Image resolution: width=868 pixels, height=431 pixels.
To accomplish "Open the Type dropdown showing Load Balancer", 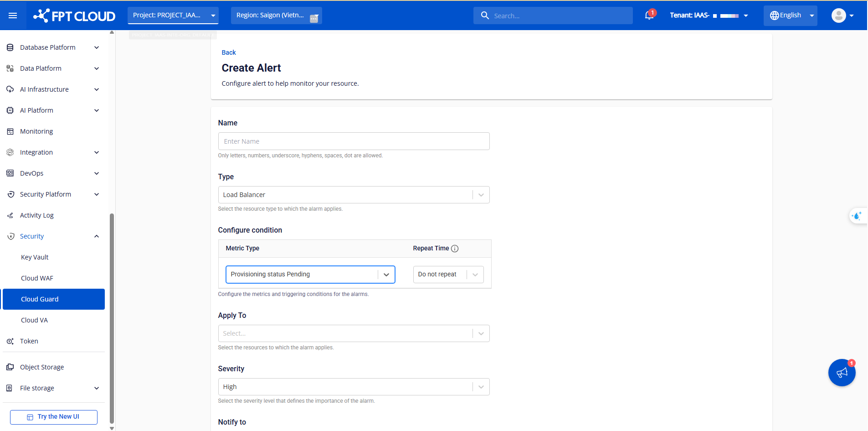I will [354, 195].
